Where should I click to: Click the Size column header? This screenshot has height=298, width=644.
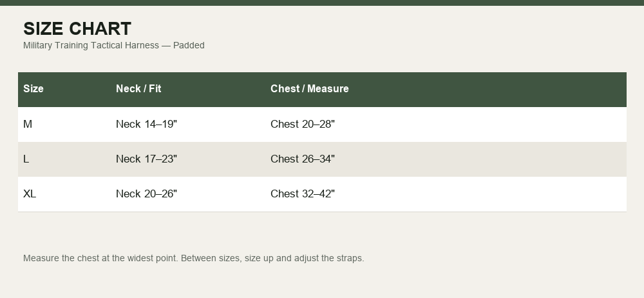tap(33, 88)
